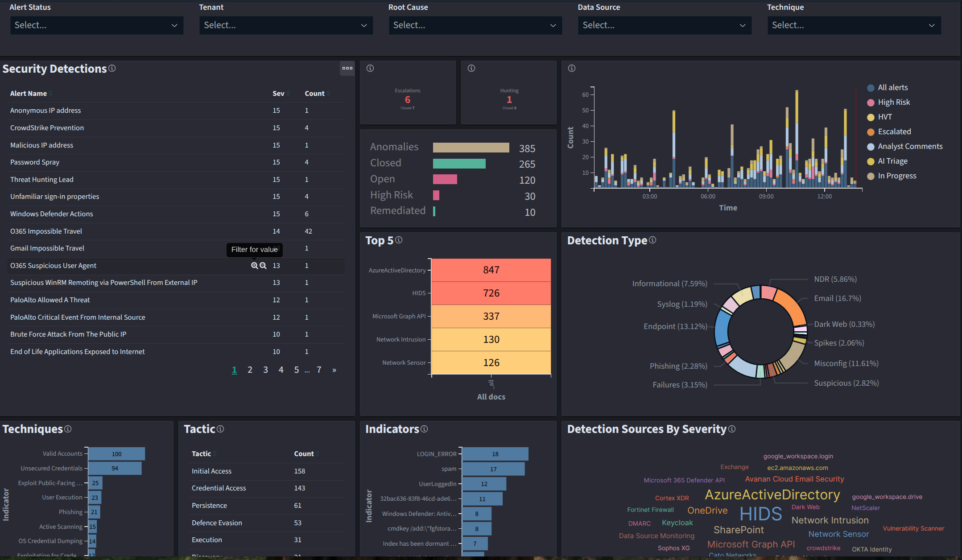Click the info icon beside Indicators heading
This screenshot has height=560, width=962.
(424, 428)
